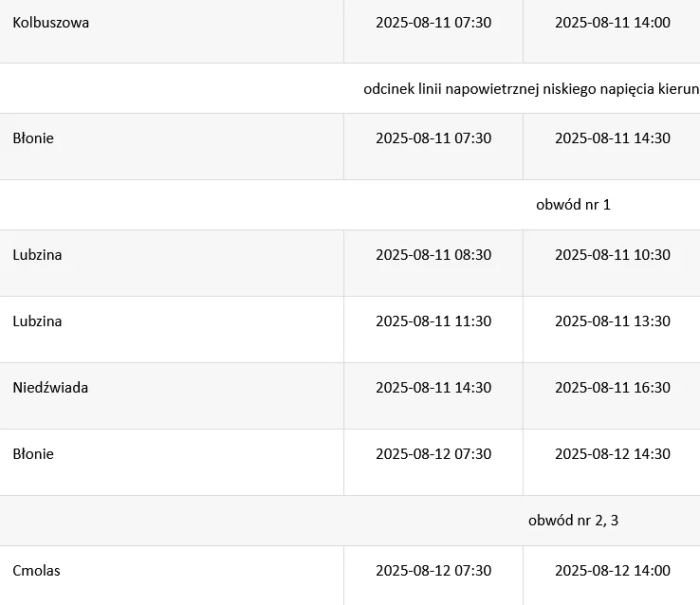
Task: Select the Błonie cell dated 2025-08-12
Action: [x=34, y=454]
